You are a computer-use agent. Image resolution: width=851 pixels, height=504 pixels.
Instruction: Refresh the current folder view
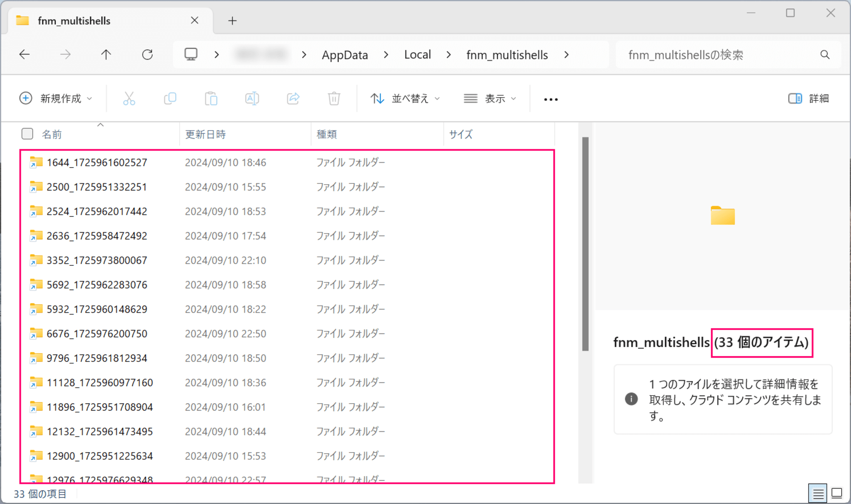[x=147, y=54]
